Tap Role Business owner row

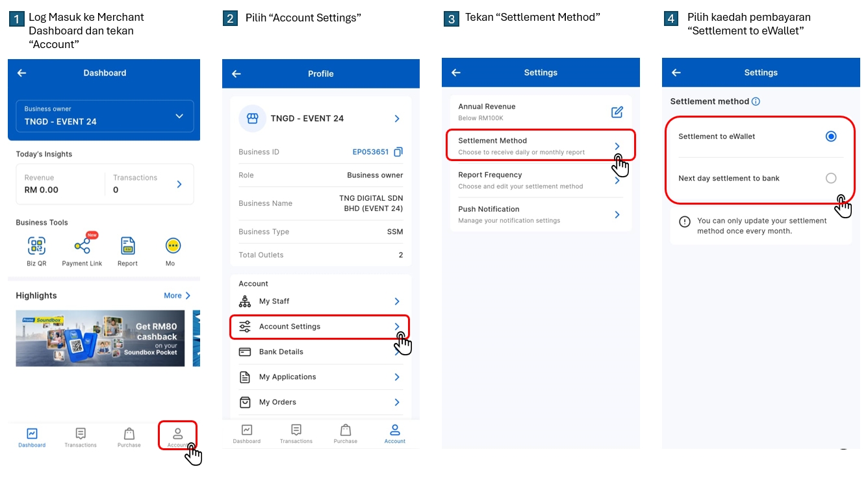pos(321,175)
